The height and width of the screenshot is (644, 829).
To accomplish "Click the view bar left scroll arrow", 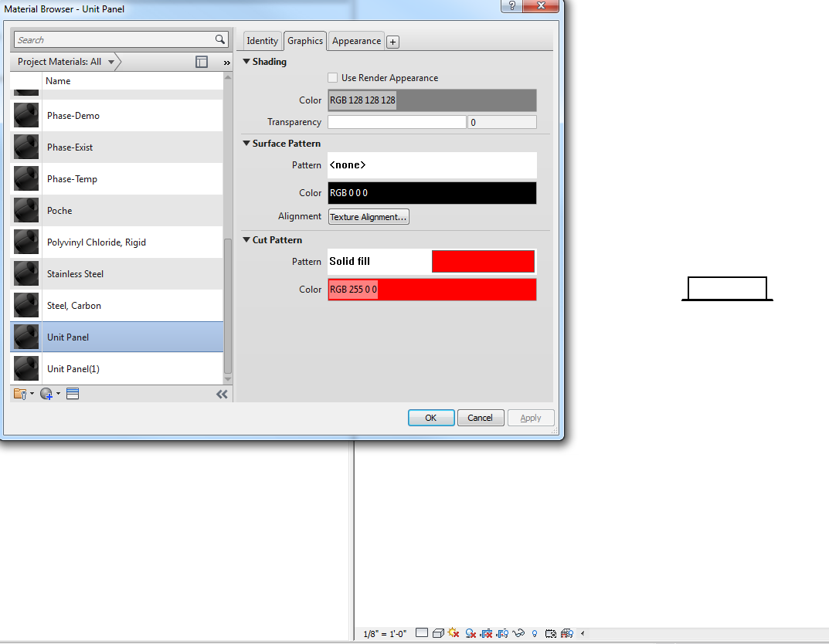I will coord(583,633).
